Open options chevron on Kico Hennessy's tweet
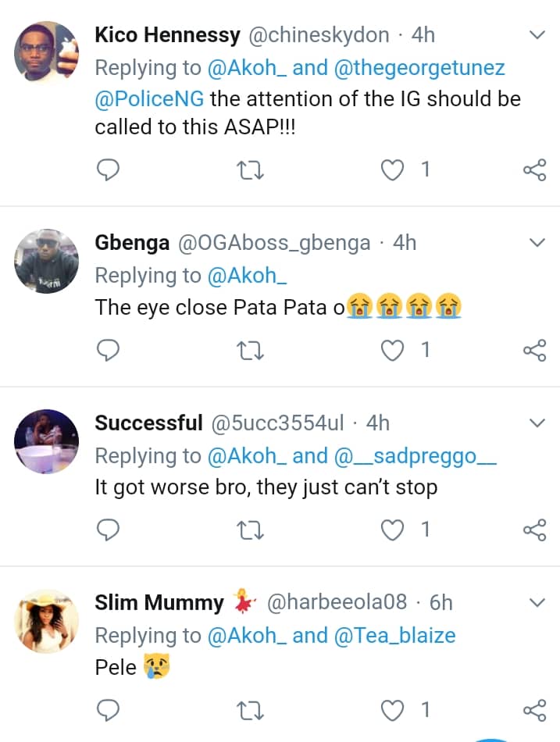560x742 pixels. click(537, 35)
